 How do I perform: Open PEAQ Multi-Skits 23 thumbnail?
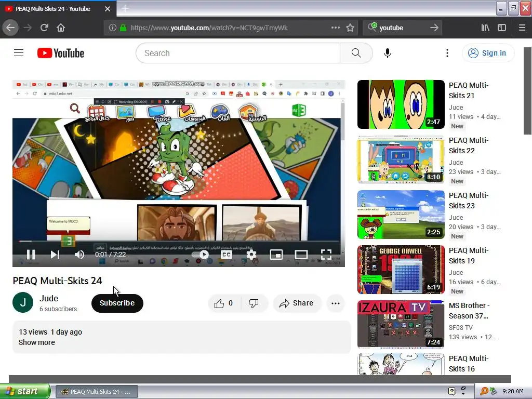click(401, 215)
